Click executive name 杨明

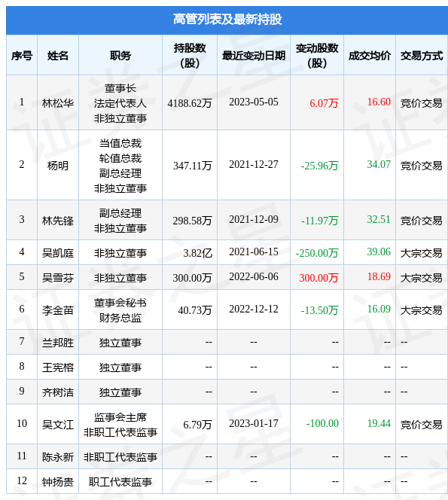[58, 166]
